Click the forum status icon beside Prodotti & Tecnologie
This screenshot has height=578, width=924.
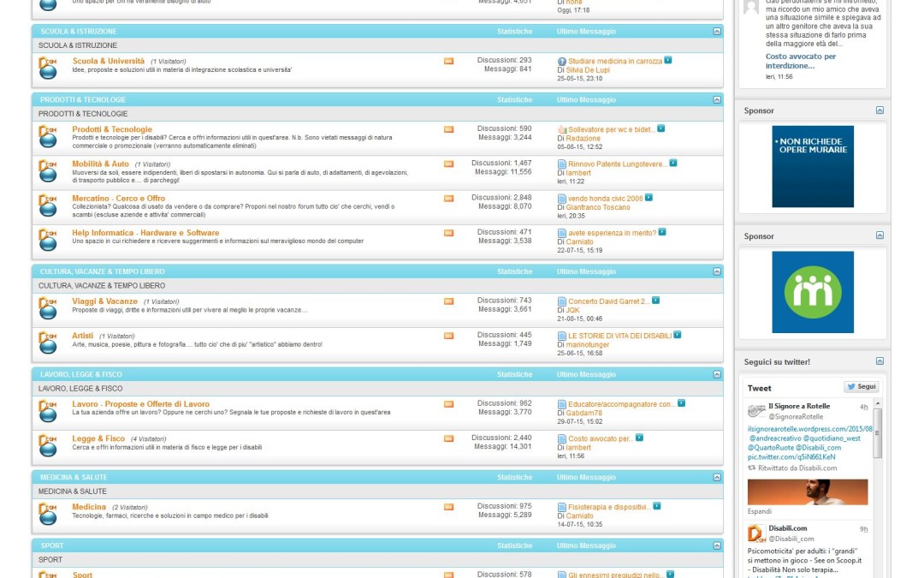point(47,136)
